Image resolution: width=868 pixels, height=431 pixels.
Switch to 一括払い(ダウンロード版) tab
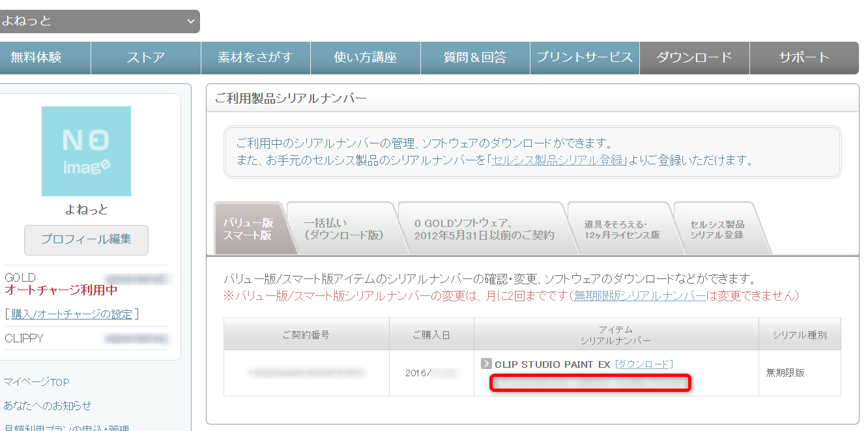pos(343,229)
